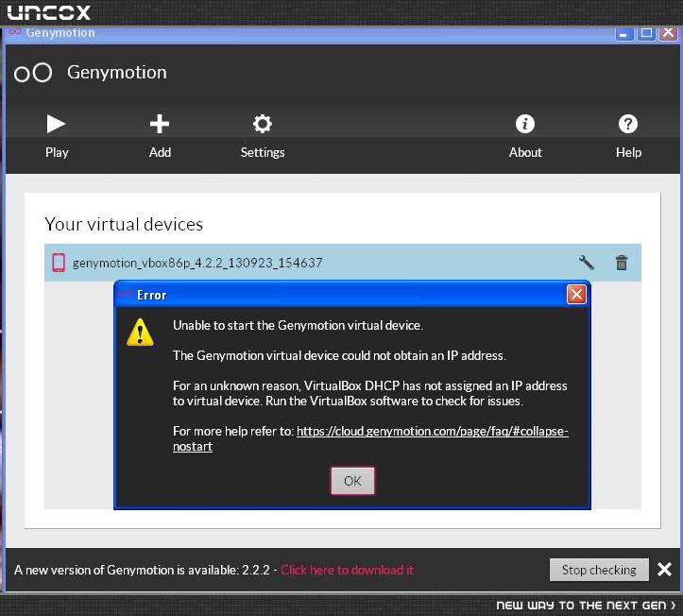683x616 pixels.
Task: Open the genymotion FAQ help link
Action: pyautogui.click(x=370, y=438)
